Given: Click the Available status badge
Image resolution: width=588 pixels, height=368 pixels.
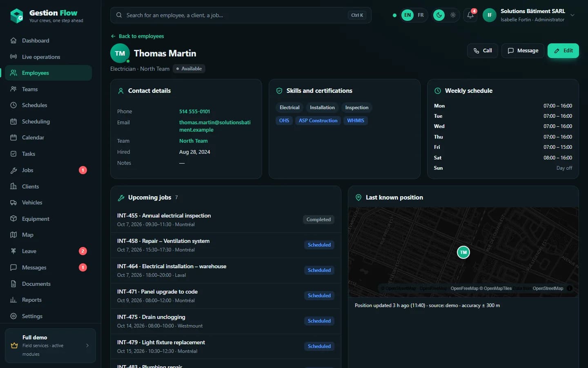Looking at the screenshot, I should point(189,69).
